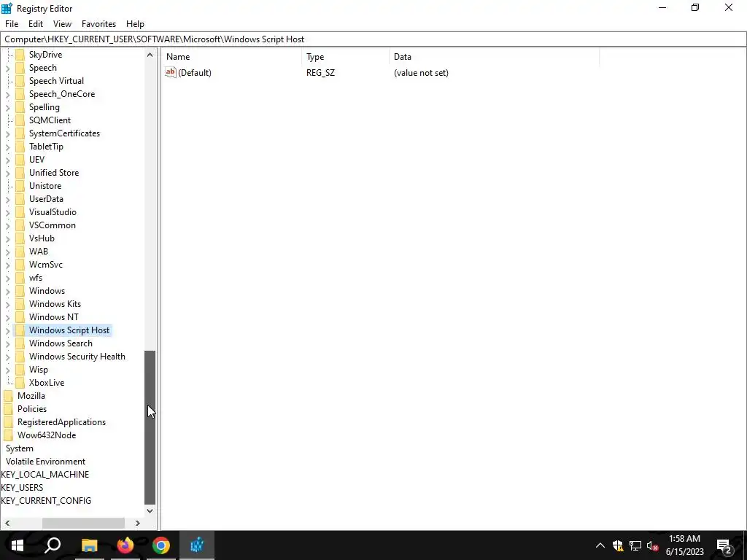
Task: Expand the Speech_OneCore key
Action: (7, 94)
